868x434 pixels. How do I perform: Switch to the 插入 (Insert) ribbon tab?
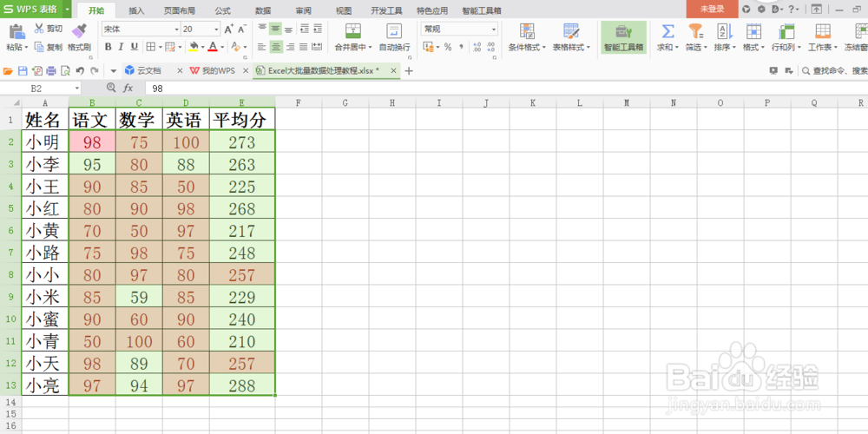(x=136, y=10)
